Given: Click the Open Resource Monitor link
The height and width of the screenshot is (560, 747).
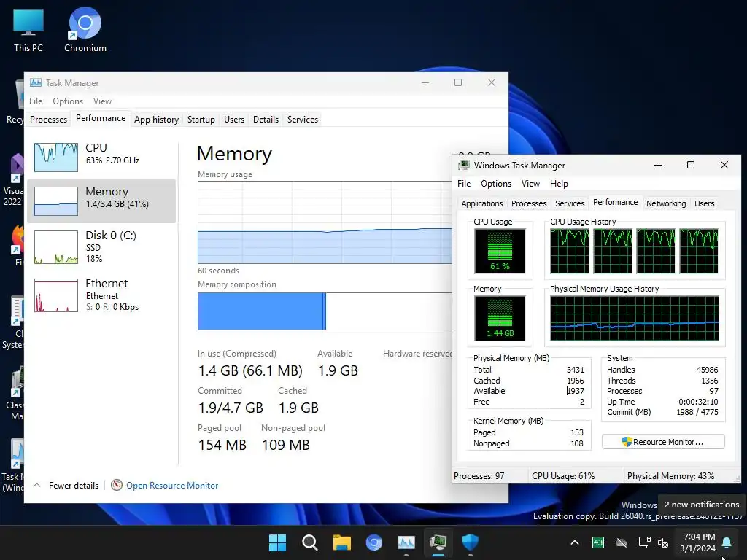Looking at the screenshot, I should click(172, 485).
